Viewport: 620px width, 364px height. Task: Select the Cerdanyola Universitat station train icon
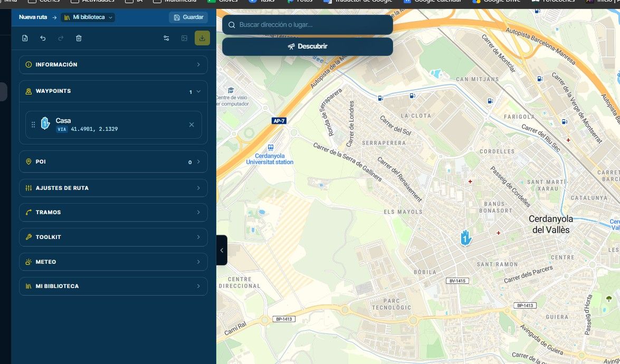click(271, 148)
